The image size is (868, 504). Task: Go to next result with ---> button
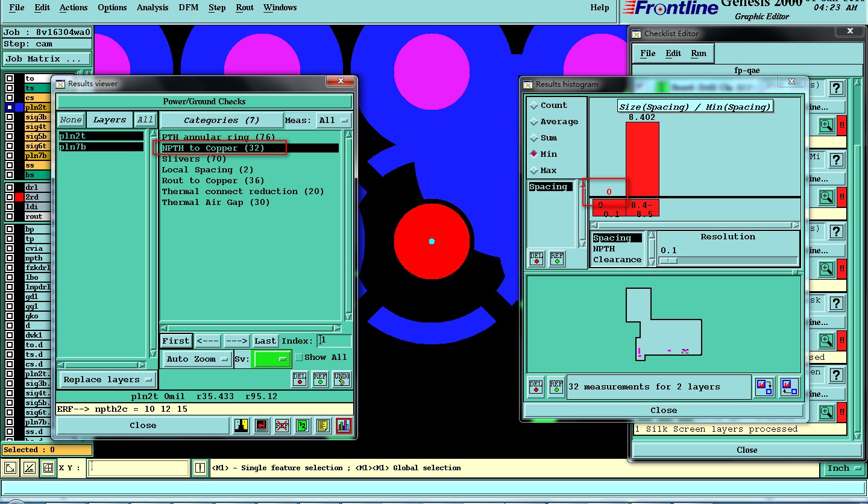click(237, 341)
